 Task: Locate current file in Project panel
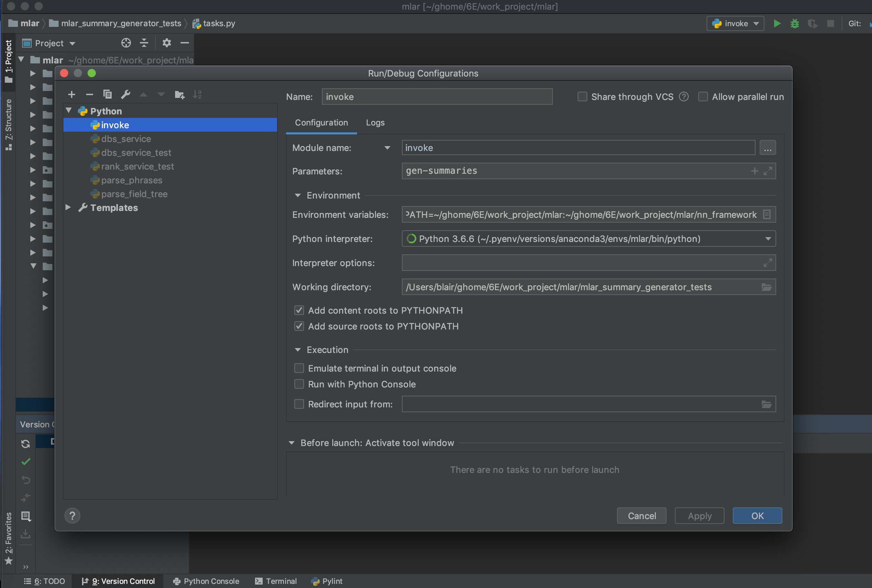click(x=126, y=43)
